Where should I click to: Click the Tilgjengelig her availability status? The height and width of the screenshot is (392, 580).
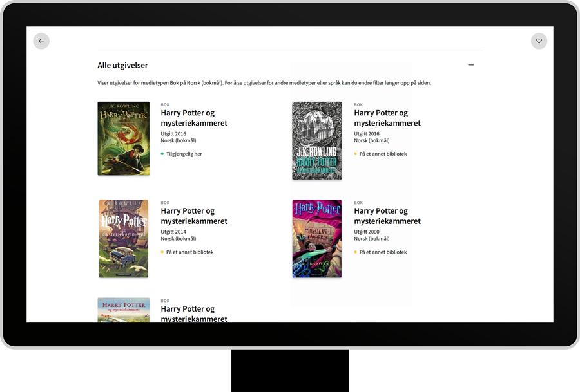(184, 154)
